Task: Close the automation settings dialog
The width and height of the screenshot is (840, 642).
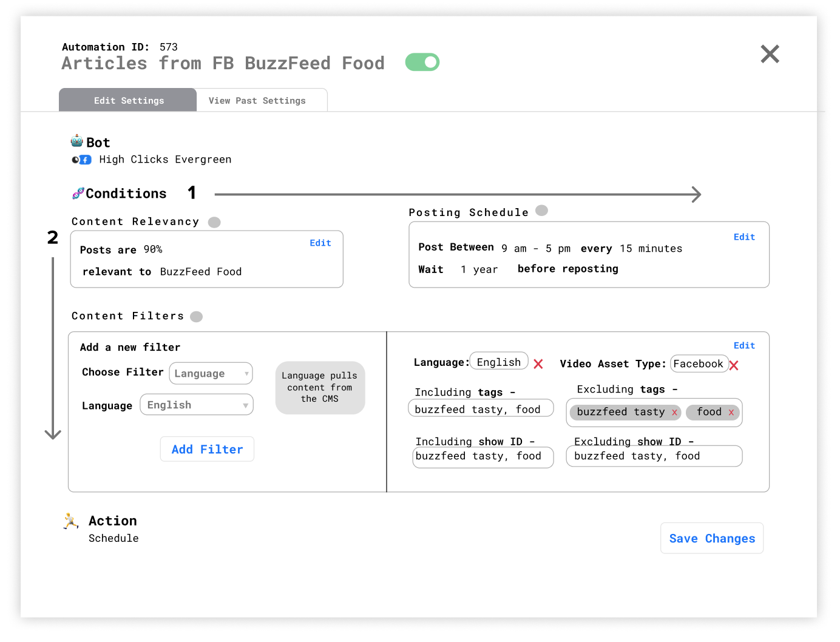Action: (x=770, y=54)
